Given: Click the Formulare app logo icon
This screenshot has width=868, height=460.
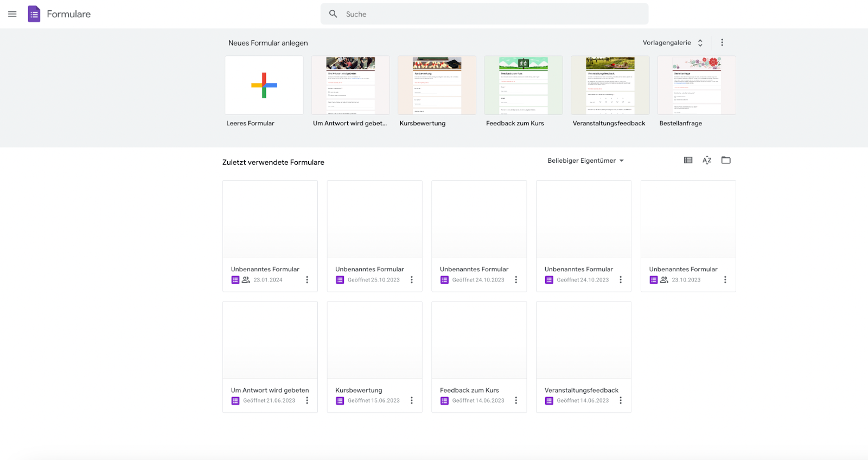Looking at the screenshot, I should (x=34, y=14).
